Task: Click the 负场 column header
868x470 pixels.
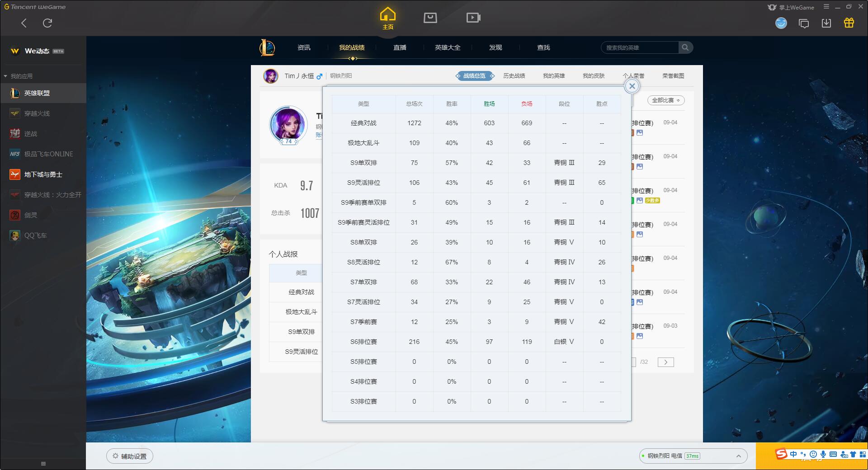Action: (x=527, y=104)
